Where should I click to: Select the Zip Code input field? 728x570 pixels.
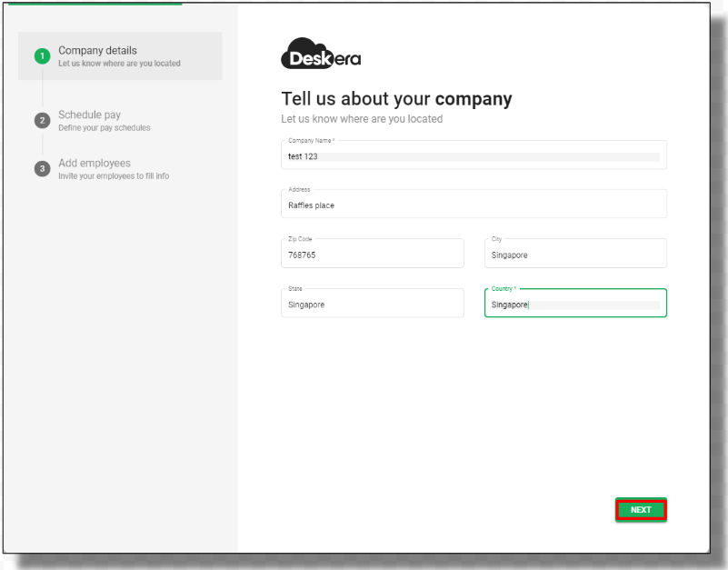(373, 254)
